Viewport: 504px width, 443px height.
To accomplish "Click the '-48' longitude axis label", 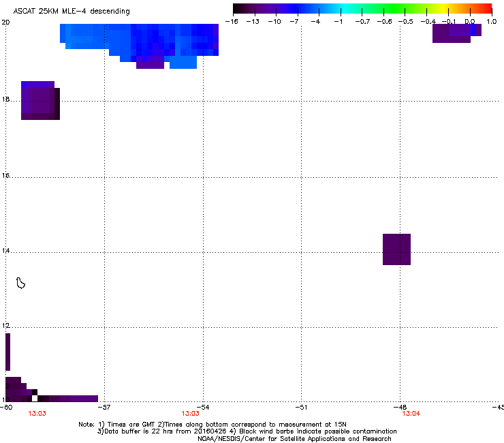I will pos(400,408).
